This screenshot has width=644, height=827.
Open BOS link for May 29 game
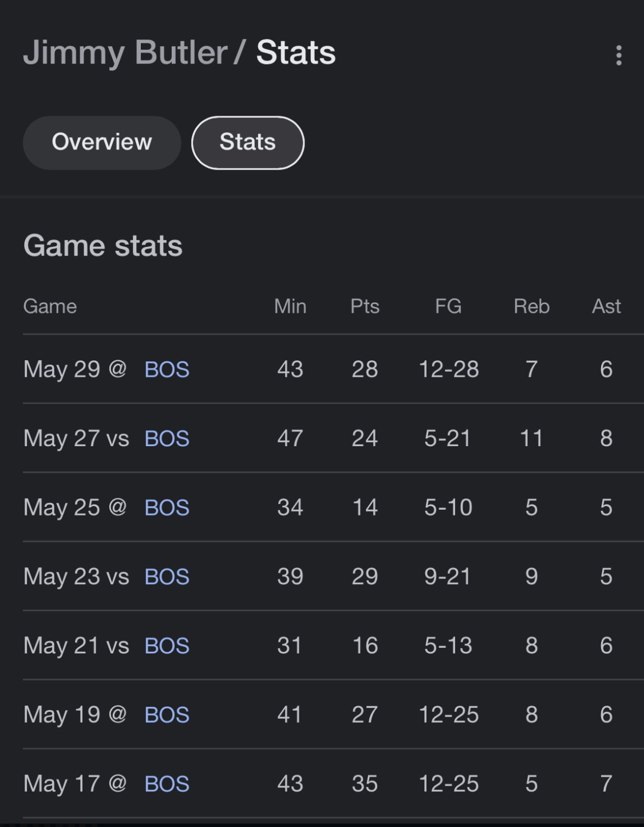click(x=167, y=370)
